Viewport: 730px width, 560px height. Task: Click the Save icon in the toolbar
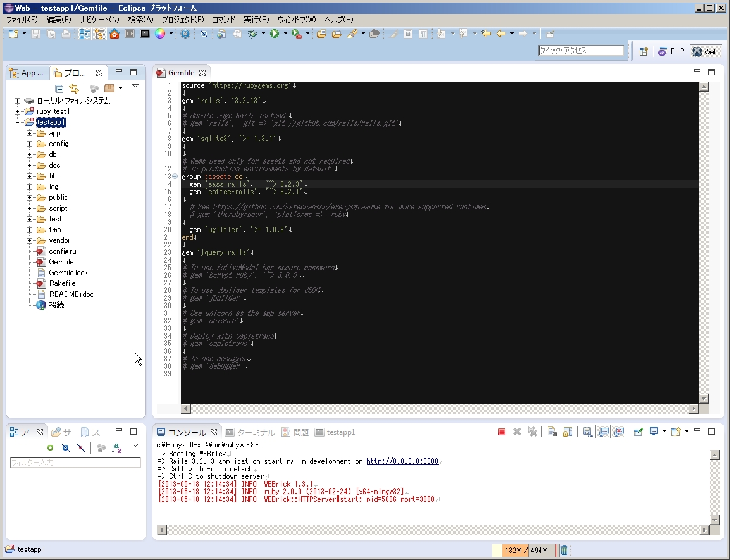pos(35,34)
